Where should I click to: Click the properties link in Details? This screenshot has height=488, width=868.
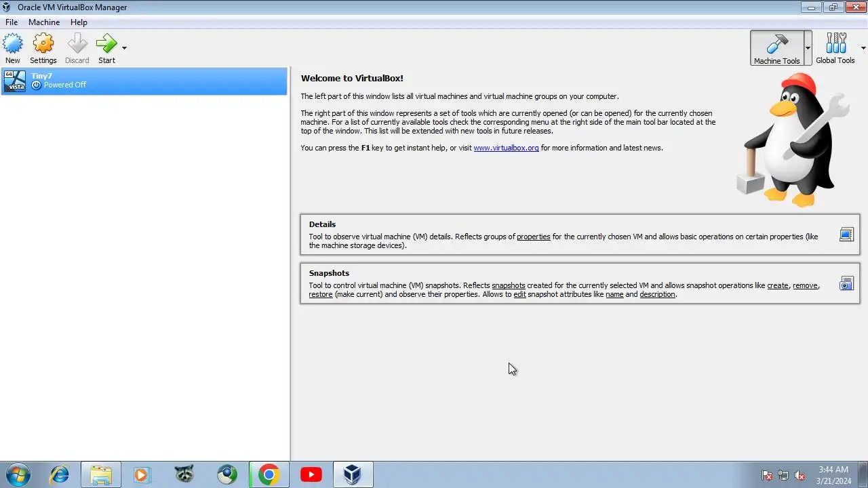tap(534, 237)
